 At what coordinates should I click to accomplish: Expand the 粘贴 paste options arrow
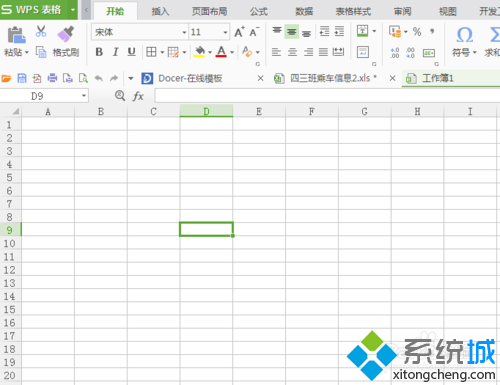tap(27, 52)
